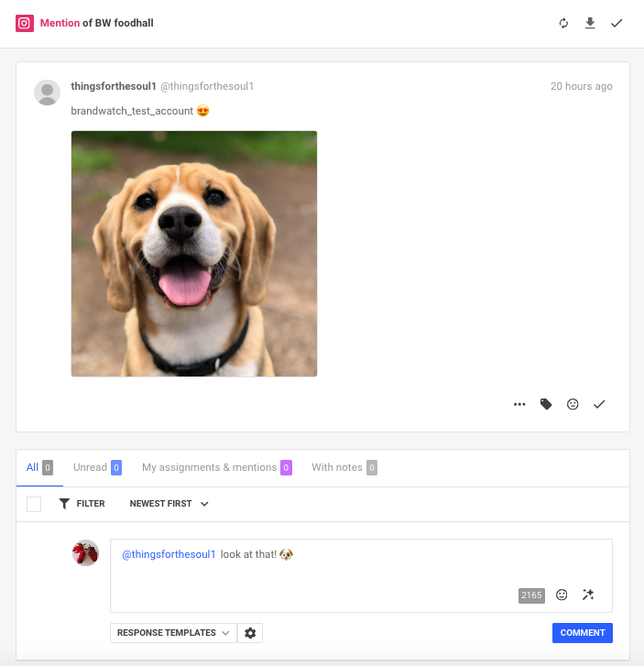Open the emoji picker in reply box
The width and height of the screenshot is (644, 666).
562,595
